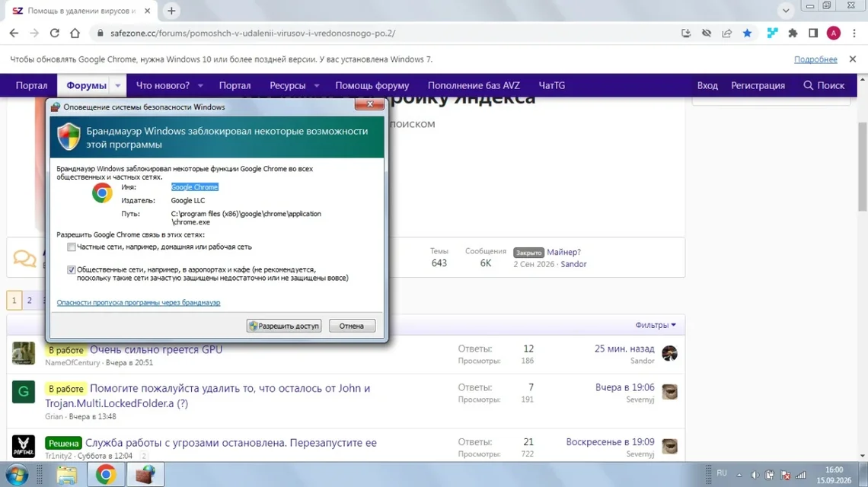Expand the Что нового? dropdown arrow
Image resolution: width=868 pixels, height=487 pixels.
200,85
